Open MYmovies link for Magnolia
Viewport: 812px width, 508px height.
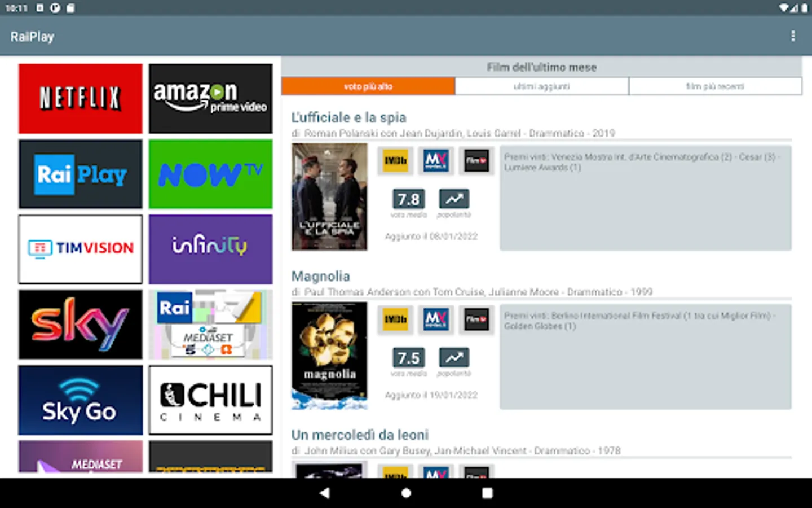(x=436, y=319)
